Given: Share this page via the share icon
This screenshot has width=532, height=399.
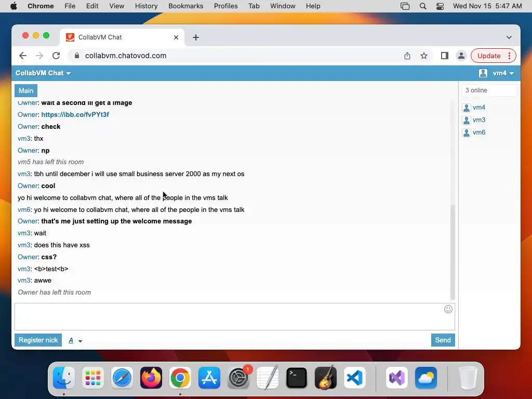Looking at the screenshot, I should (x=407, y=56).
